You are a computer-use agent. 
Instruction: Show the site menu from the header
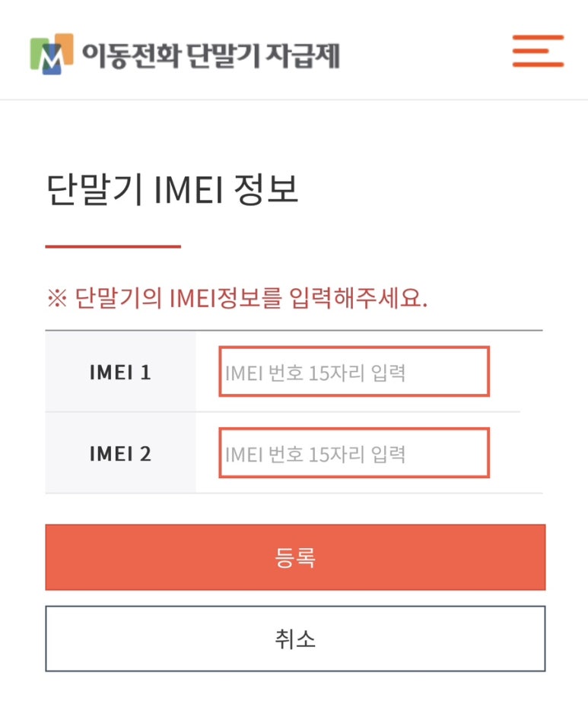pyautogui.click(x=538, y=51)
